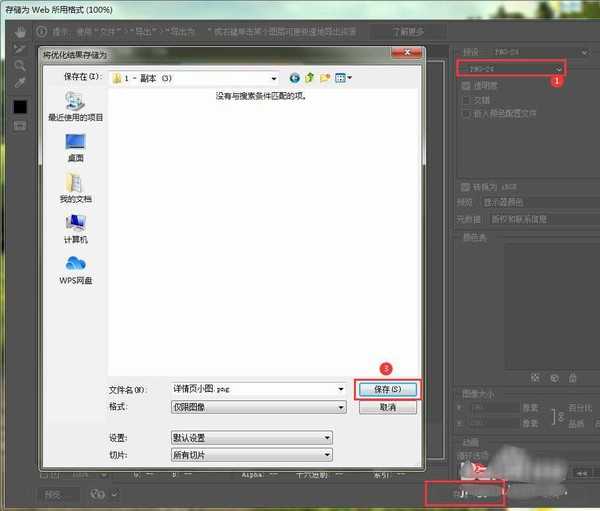Go up one folder level

310,77
